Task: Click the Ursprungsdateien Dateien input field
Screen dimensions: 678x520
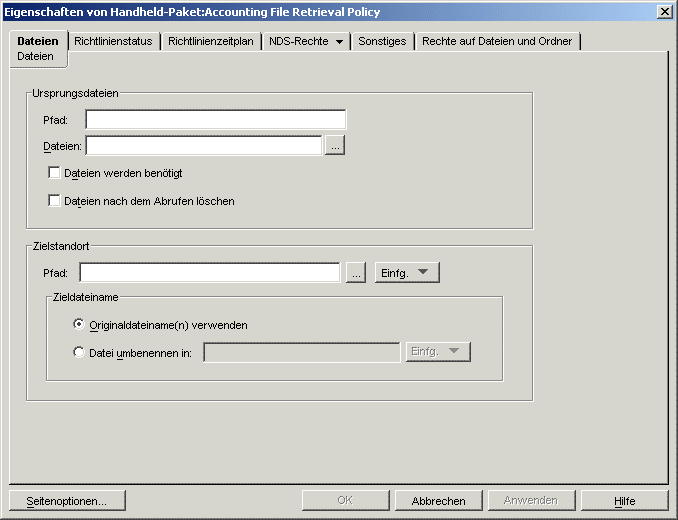Action: pos(204,146)
